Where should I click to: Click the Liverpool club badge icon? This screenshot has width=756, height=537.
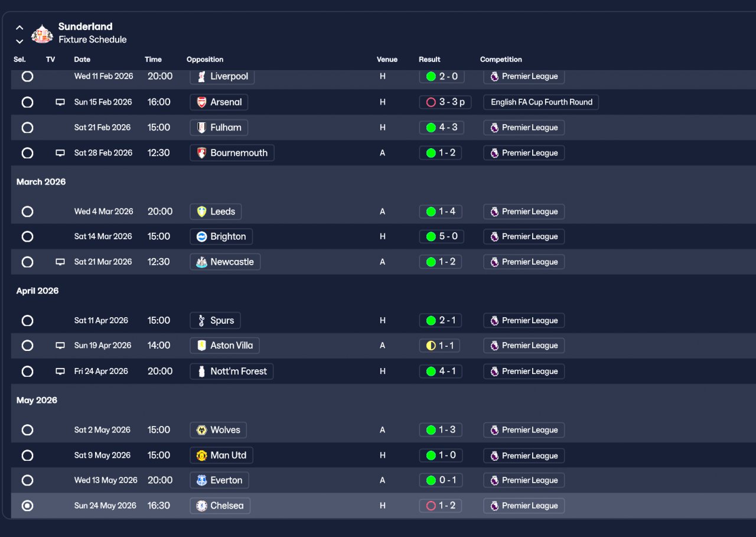click(201, 77)
